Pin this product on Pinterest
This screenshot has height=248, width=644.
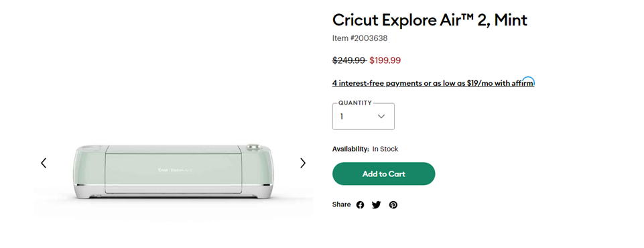click(393, 205)
